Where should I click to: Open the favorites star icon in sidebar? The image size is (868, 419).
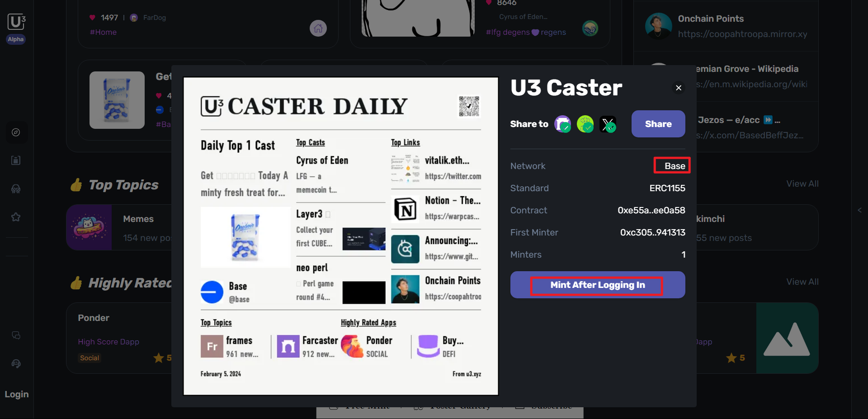[x=16, y=217]
